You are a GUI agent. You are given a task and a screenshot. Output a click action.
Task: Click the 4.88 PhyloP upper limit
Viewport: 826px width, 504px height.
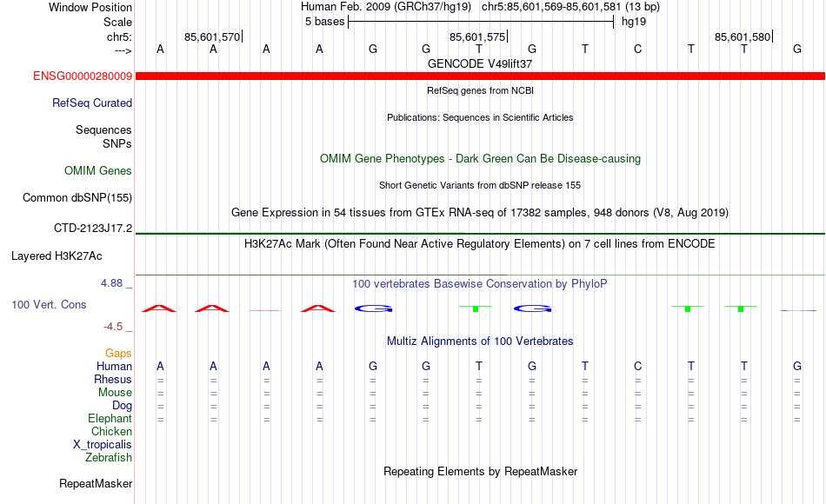111,282
